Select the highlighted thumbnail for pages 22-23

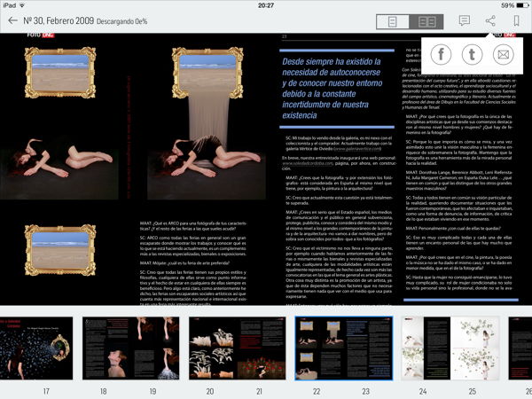pyautogui.click(x=344, y=348)
